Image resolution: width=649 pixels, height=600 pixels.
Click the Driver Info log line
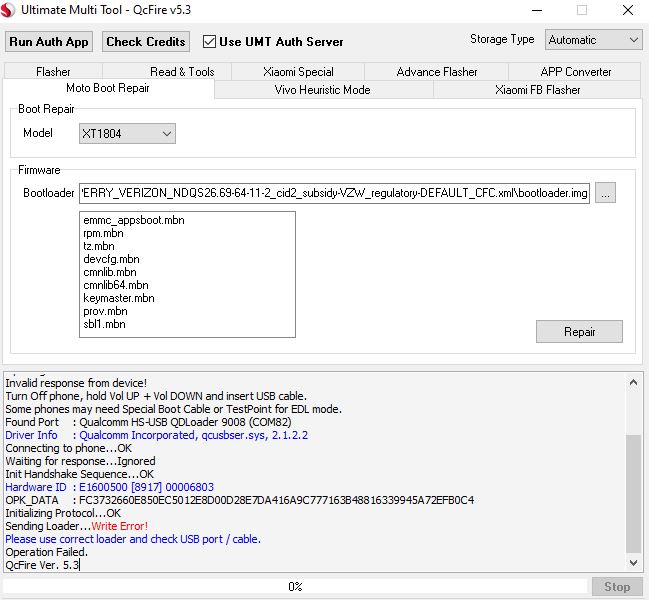(156, 435)
